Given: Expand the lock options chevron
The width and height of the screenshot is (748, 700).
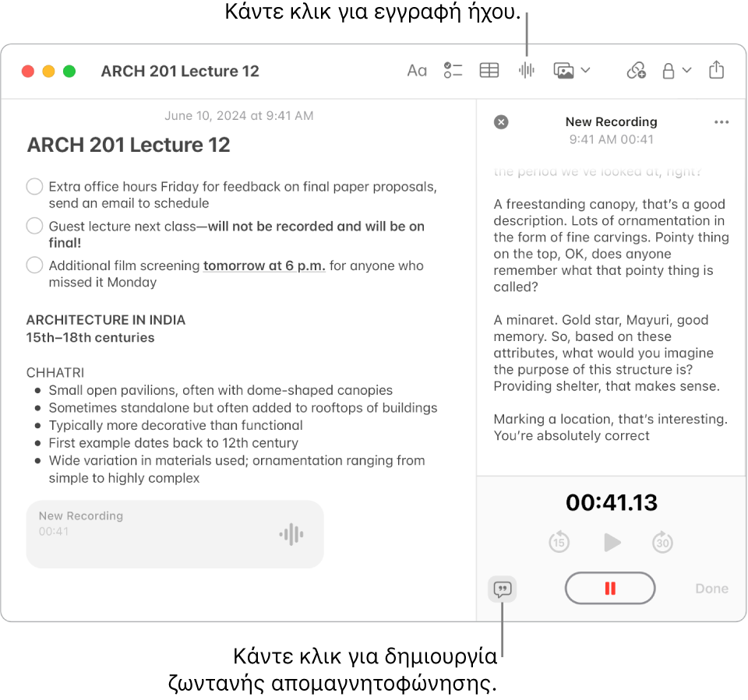Looking at the screenshot, I should pyautogui.click(x=686, y=71).
